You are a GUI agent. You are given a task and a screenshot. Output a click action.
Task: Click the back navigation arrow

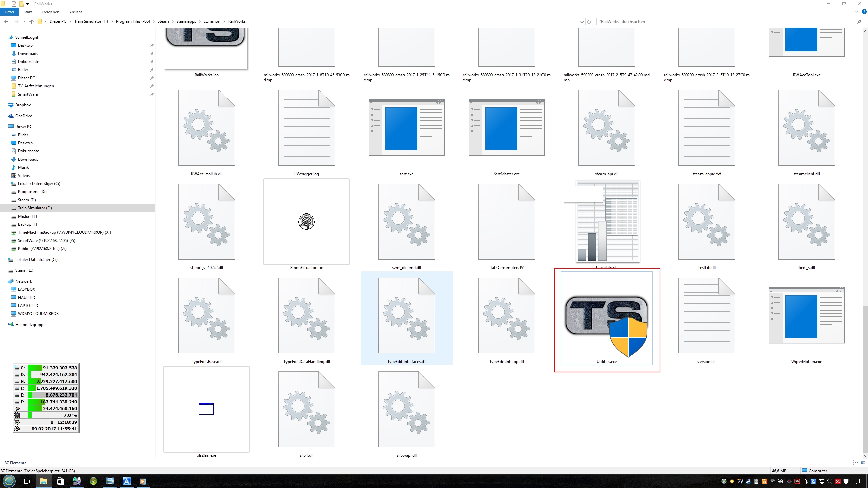[6, 22]
